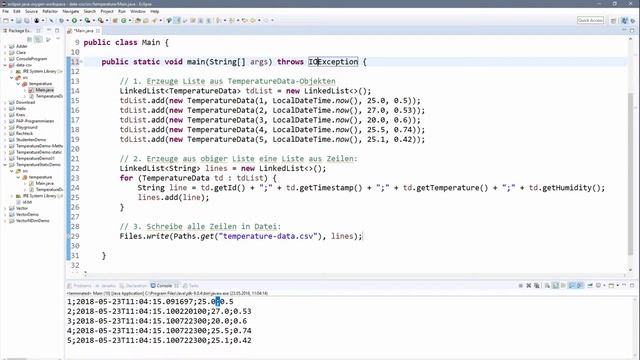The image size is (640, 360).
Task: Click the Open Type toolbar icon
Action: tap(138, 20)
